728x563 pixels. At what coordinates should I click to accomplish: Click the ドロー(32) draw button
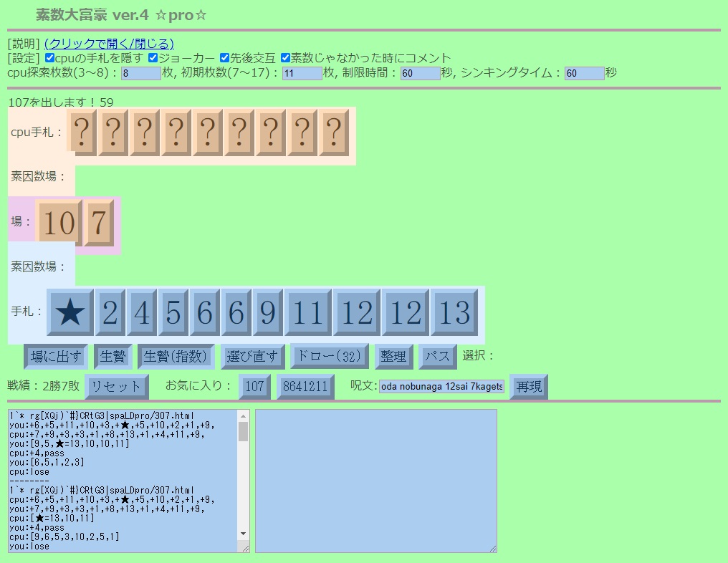click(329, 356)
